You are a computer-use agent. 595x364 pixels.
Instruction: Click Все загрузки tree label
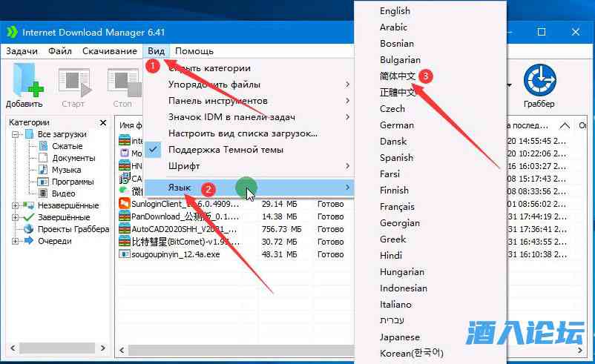[62, 134]
